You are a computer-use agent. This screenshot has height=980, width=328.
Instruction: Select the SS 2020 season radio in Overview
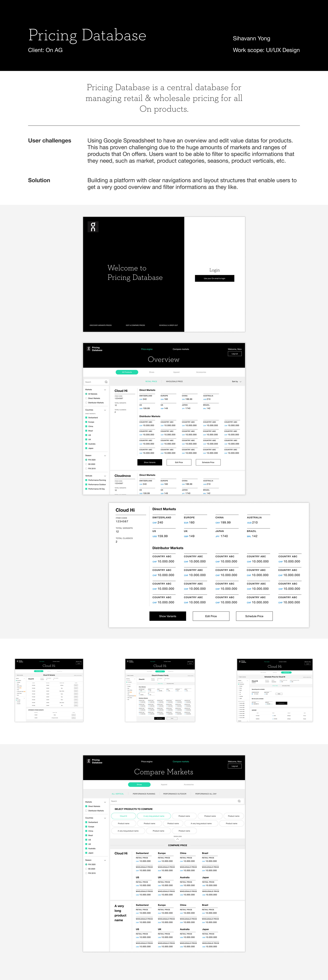(86, 464)
